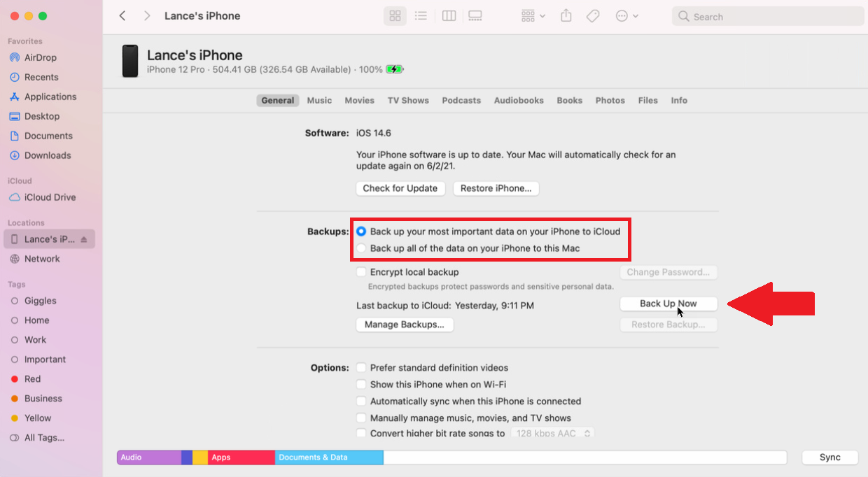Click the Share toolbar icon
Screen dimensions: 868x477
click(x=566, y=15)
